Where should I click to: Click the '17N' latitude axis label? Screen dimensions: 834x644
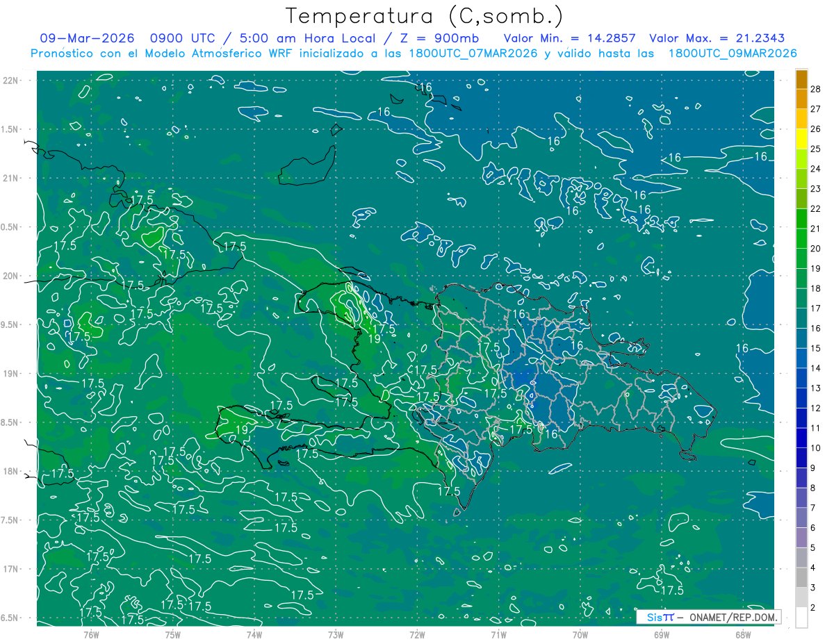click(11, 569)
